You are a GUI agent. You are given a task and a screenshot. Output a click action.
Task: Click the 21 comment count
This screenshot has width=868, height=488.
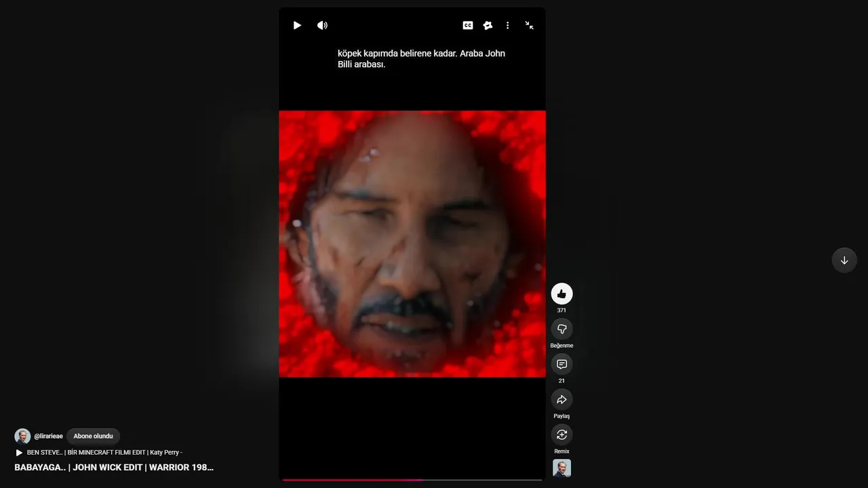pyautogui.click(x=561, y=381)
